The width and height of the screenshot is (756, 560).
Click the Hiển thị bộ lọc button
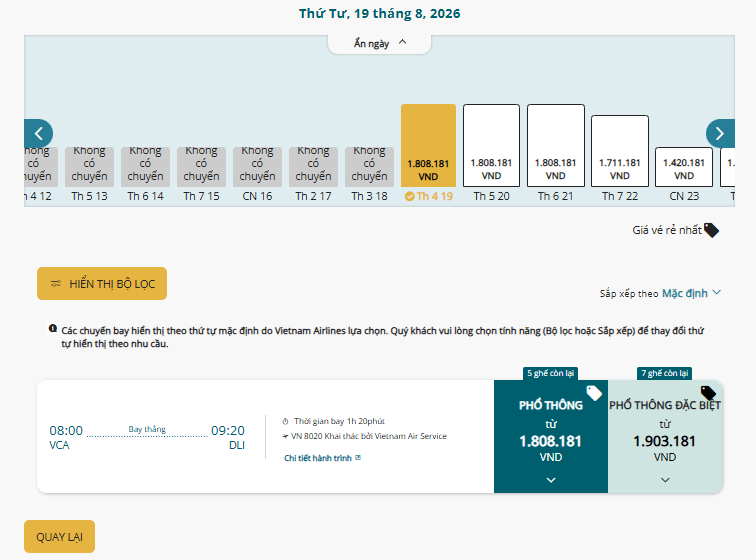pyautogui.click(x=102, y=284)
